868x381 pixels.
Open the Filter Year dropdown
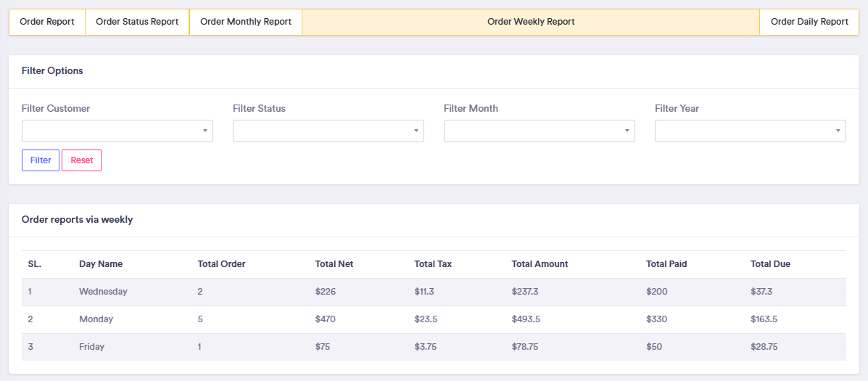click(x=751, y=131)
